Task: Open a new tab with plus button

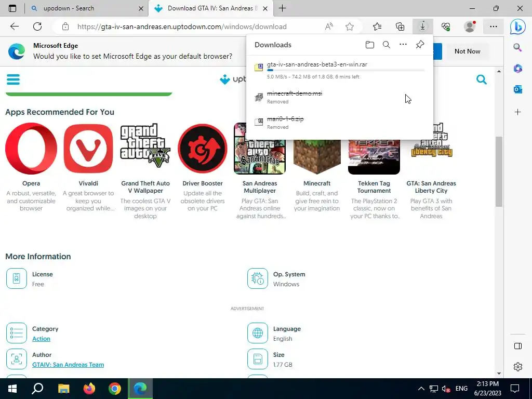Action: point(282,8)
